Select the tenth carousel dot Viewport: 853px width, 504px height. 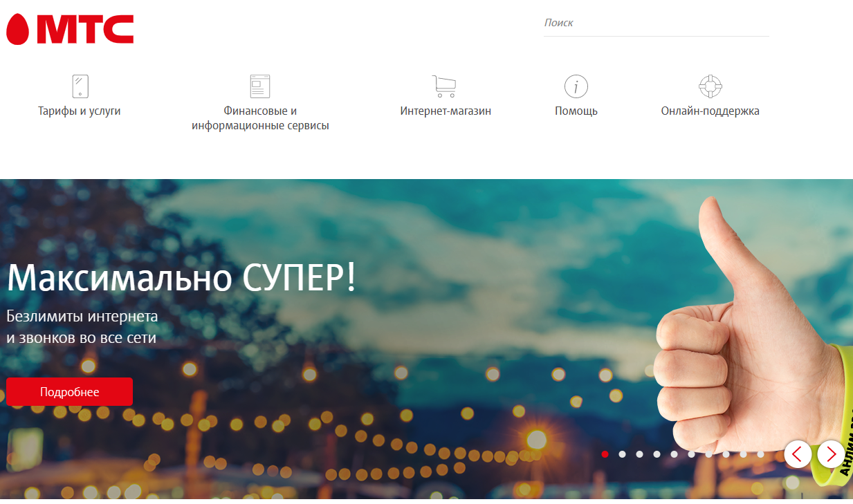pos(760,454)
